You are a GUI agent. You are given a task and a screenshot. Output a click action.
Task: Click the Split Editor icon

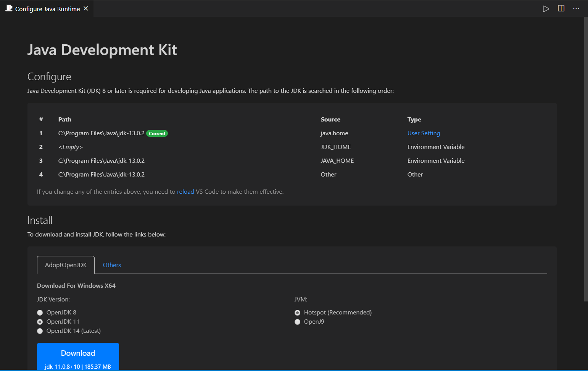[x=561, y=8]
